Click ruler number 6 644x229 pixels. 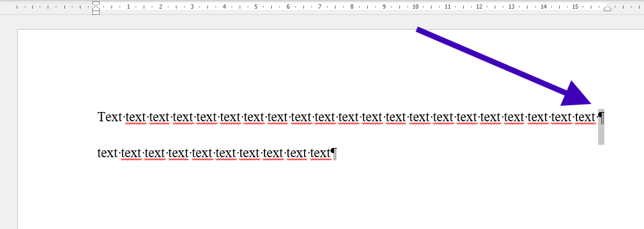pos(288,7)
